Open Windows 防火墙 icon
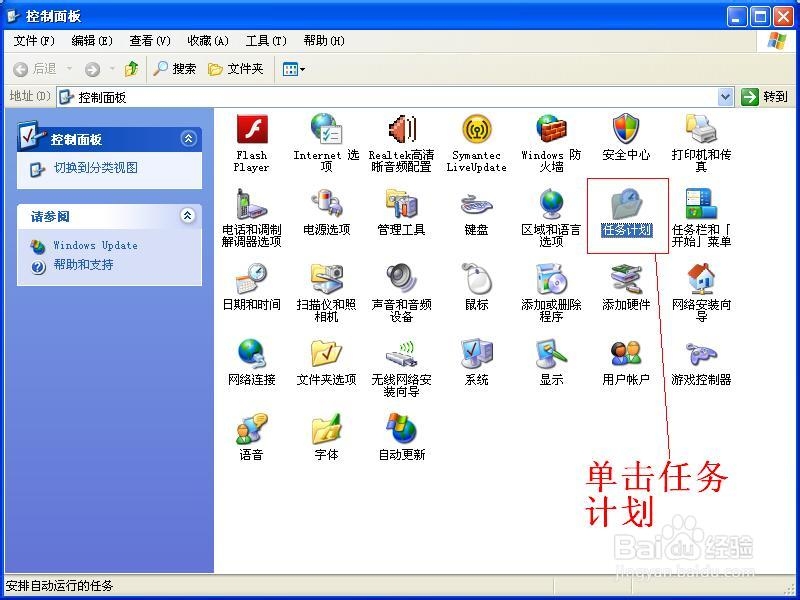 (551, 130)
